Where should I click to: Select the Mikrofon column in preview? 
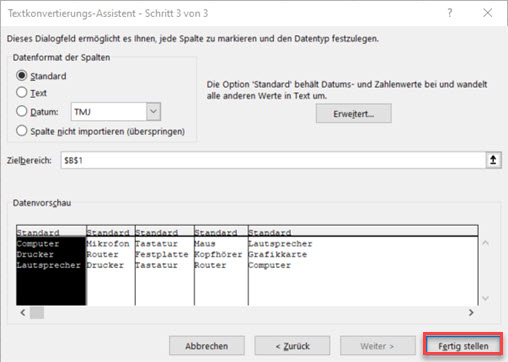point(111,265)
